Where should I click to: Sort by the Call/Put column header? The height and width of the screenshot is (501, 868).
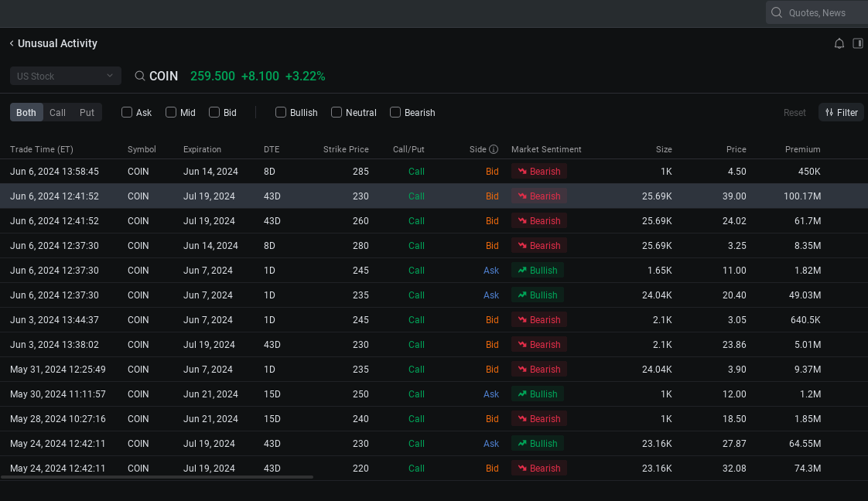[x=408, y=149]
